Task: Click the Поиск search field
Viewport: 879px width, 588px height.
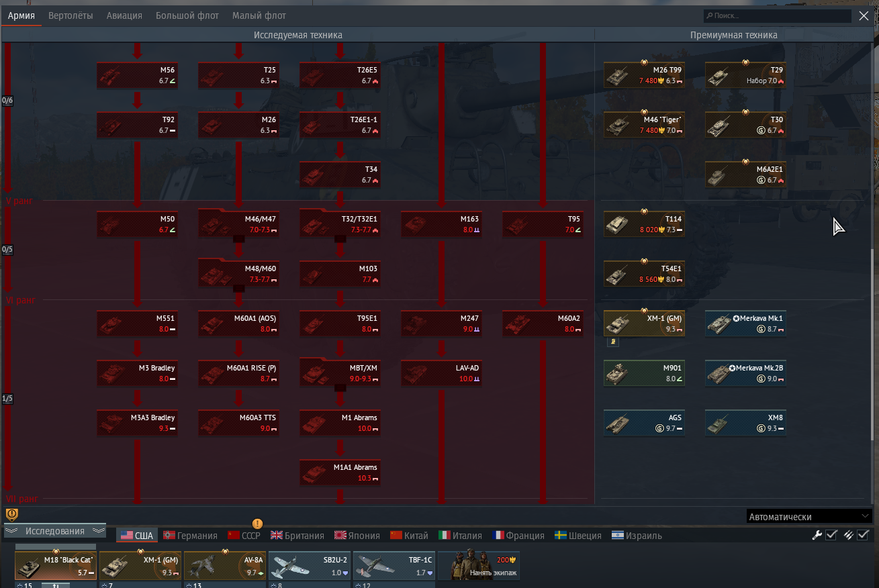Action: pos(778,15)
